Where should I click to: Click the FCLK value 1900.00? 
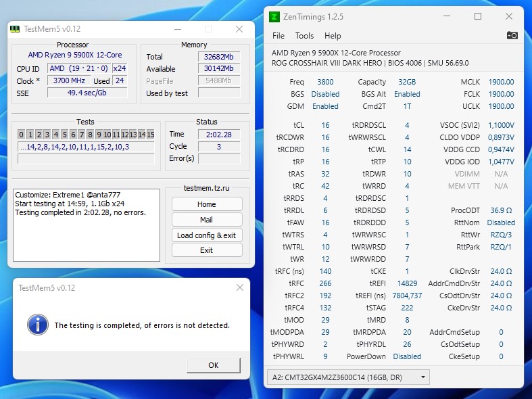[501, 94]
